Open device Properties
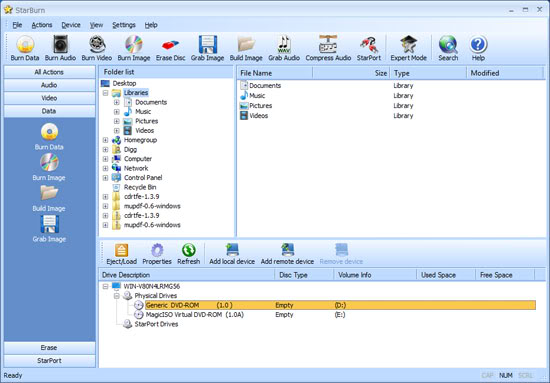This screenshot has height=383, width=550. [x=157, y=254]
